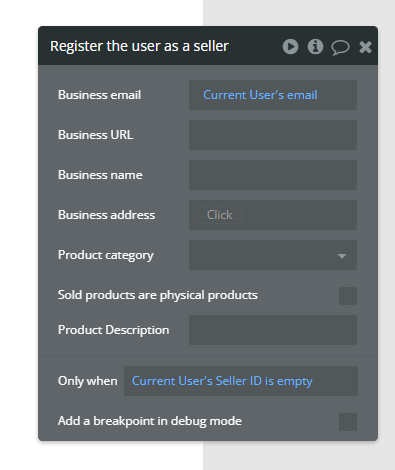Viewport: 395px width, 470px height.
Task: Click the Business URL input field
Action: click(273, 135)
